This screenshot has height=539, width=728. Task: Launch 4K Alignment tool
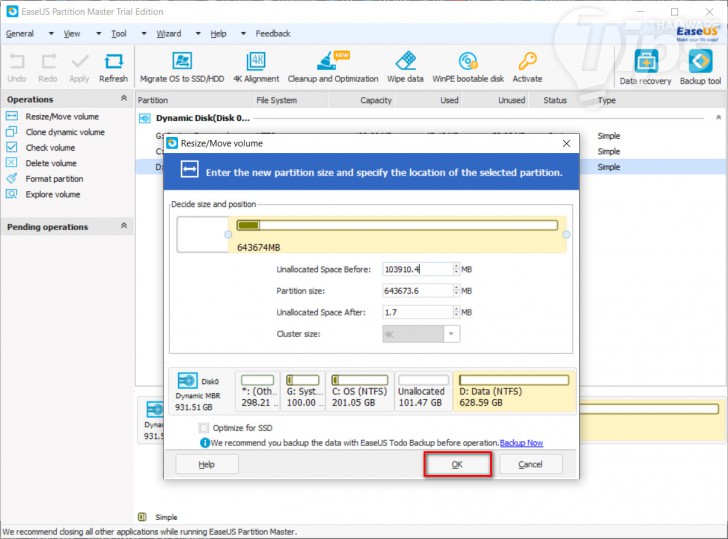point(256,68)
